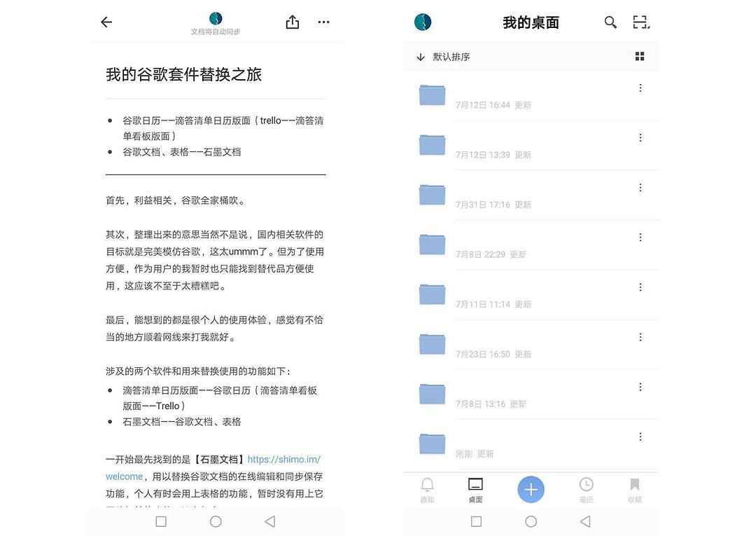Image resolution: width=756 pixels, height=536 pixels.
Task: Switch to 收藏 favorites tab
Action: tap(634, 490)
